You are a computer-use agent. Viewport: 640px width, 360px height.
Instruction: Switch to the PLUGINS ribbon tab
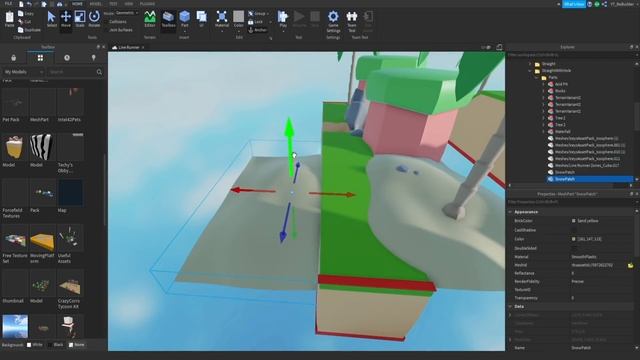[x=147, y=4]
